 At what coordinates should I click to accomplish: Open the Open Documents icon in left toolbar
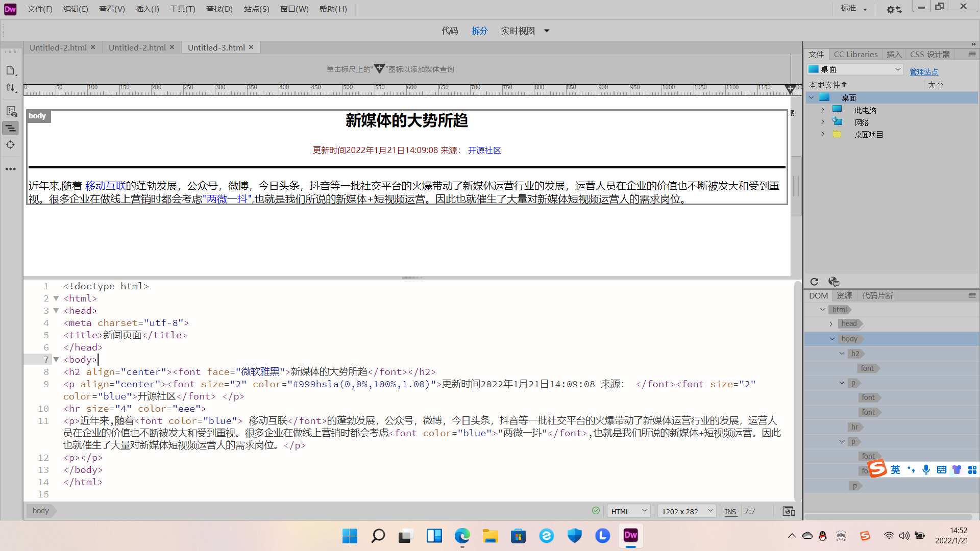(11, 70)
